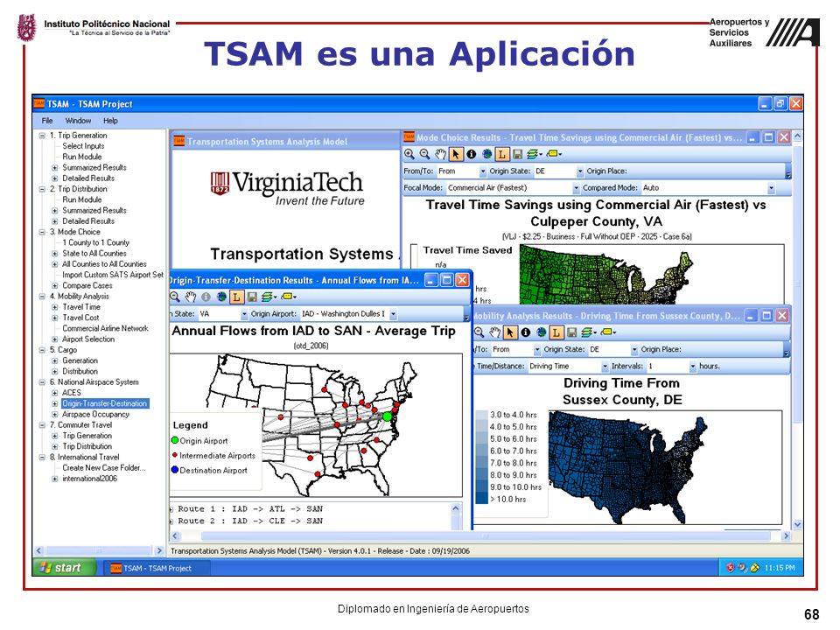Select pan hand tool in Mobility Analysis Results toolbar
The height and width of the screenshot is (630, 840).
point(494,332)
